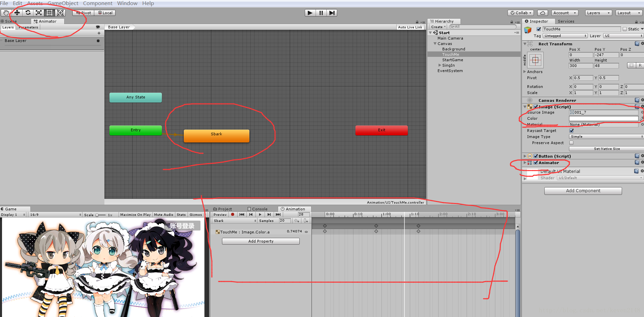Select the combined Transform tool
Viewport: 644px width, 317px height.
point(60,13)
